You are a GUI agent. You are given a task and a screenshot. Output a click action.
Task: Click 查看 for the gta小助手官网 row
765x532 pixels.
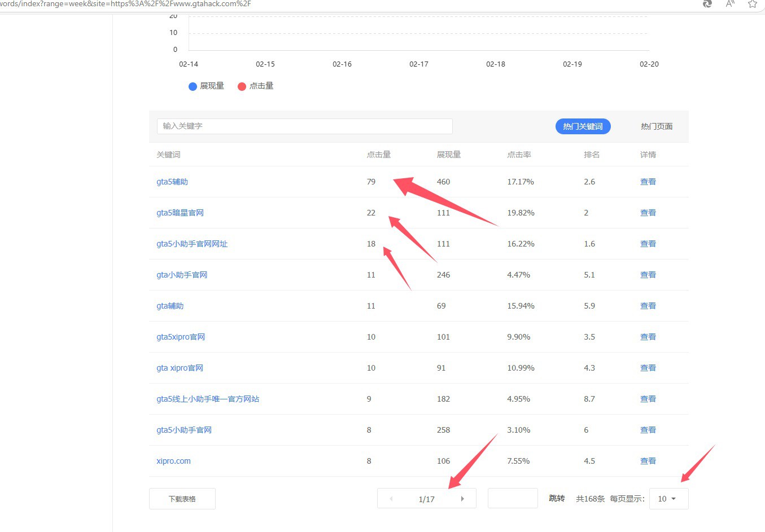click(x=648, y=275)
